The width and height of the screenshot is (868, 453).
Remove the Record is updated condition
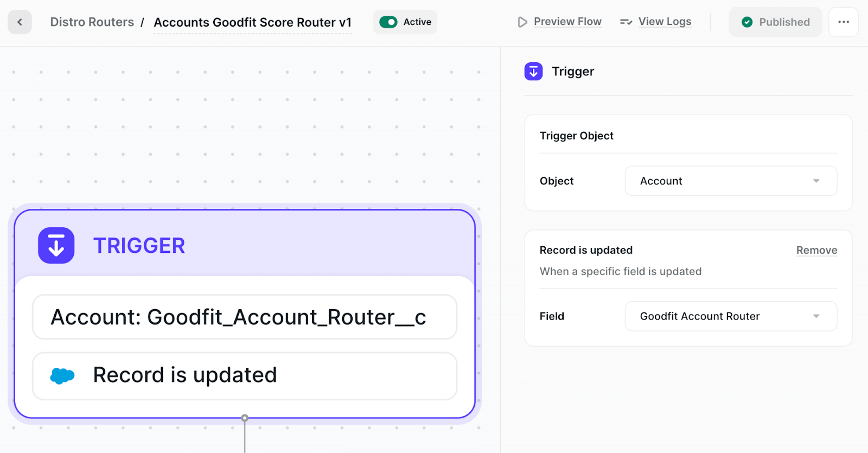pos(816,250)
